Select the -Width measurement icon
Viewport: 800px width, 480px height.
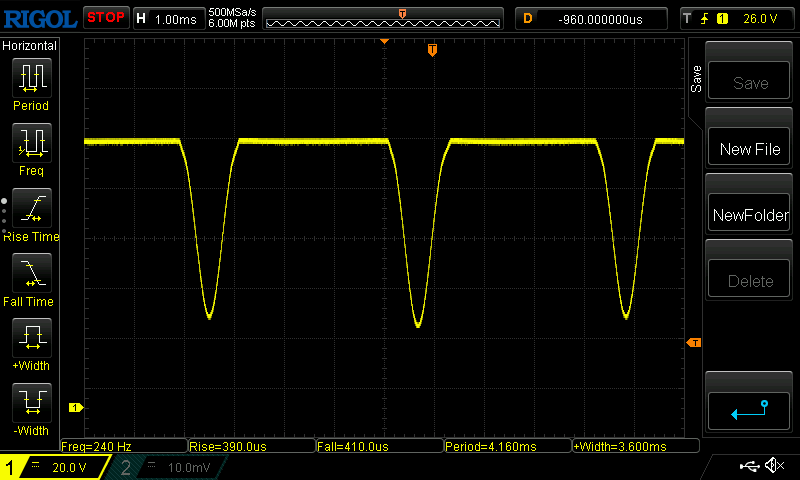click(x=32, y=402)
